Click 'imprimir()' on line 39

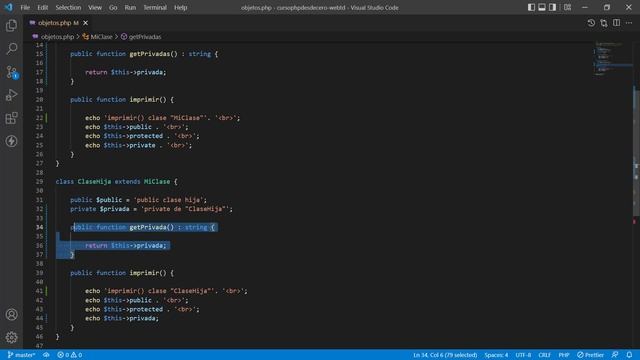pos(148,273)
